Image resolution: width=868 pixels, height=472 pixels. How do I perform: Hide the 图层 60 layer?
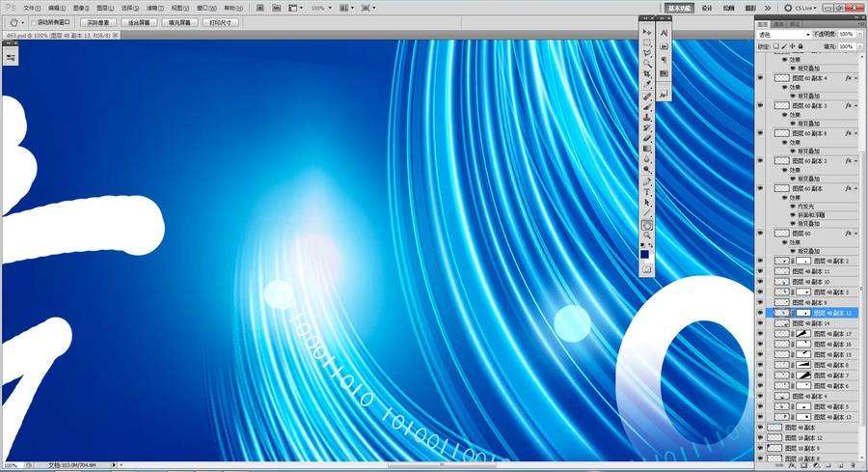pyautogui.click(x=760, y=234)
